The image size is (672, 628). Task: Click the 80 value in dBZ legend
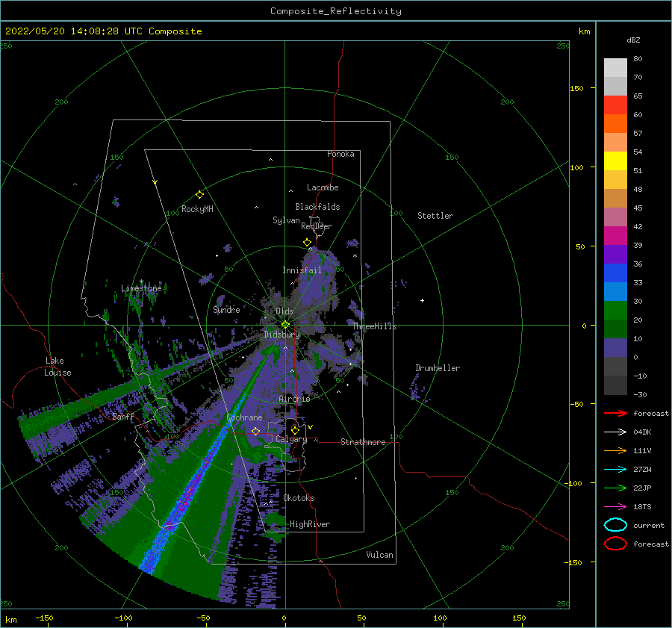click(638, 59)
